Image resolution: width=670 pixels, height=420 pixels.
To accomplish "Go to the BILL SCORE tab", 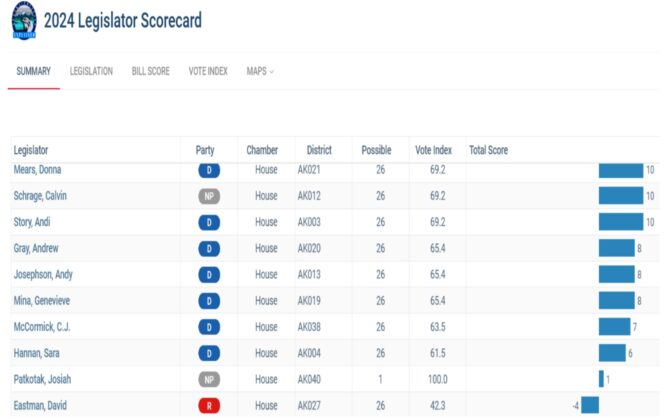I will coord(150,71).
